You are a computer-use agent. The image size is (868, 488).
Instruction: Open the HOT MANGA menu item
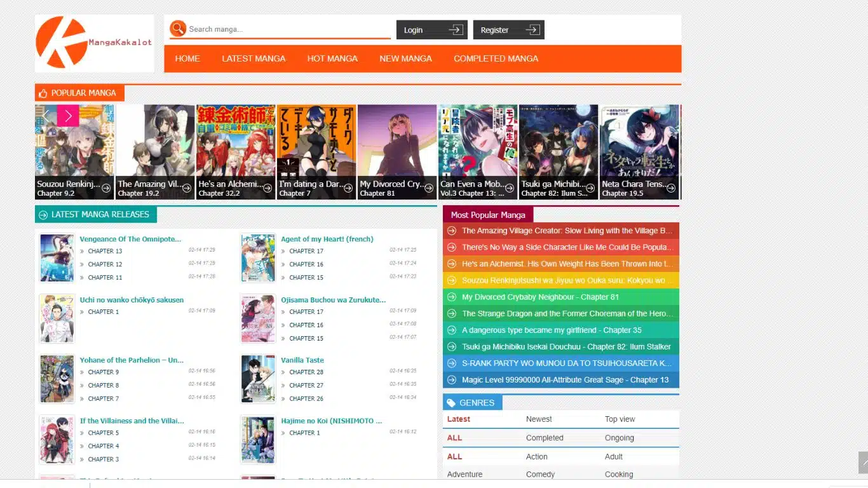pos(332,58)
